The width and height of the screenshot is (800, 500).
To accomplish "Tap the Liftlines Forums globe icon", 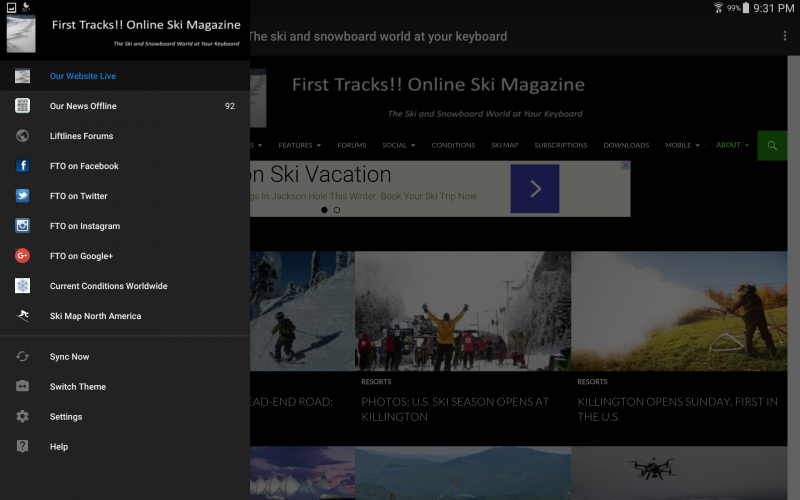I will [x=22, y=136].
